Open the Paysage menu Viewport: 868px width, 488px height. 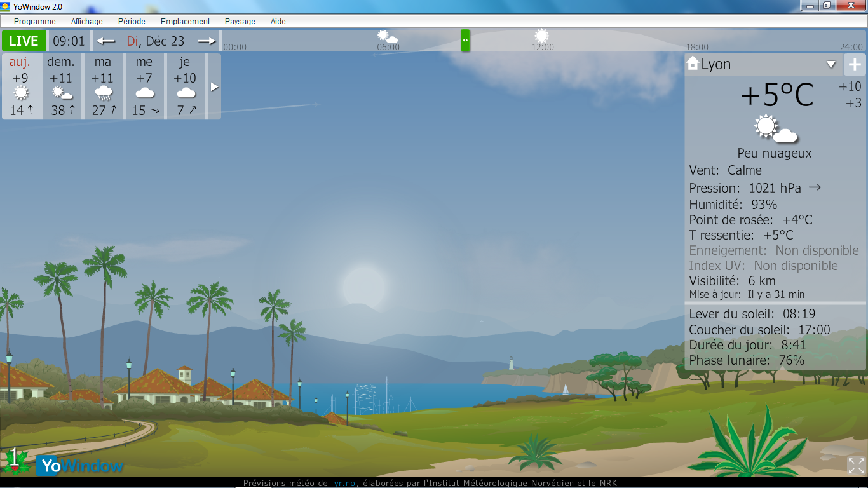pyautogui.click(x=240, y=22)
